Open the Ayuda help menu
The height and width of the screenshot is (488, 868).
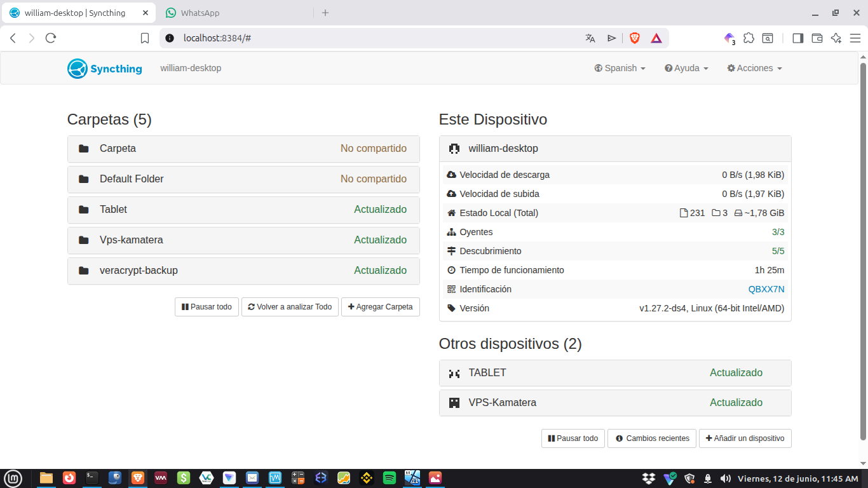click(686, 68)
